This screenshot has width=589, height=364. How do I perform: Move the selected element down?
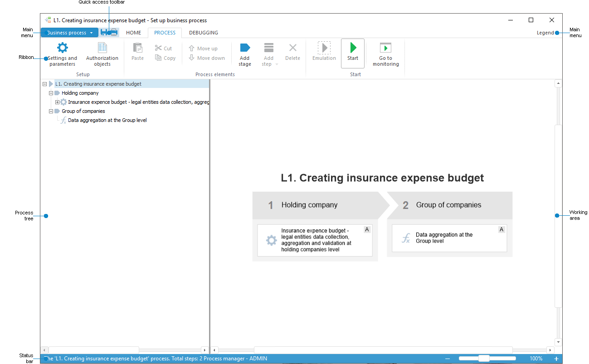(x=206, y=58)
